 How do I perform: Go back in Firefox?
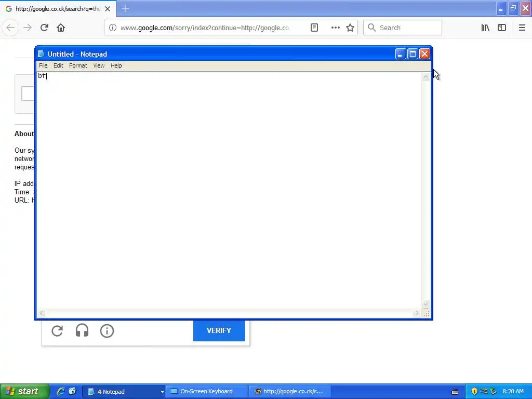click(10, 28)
